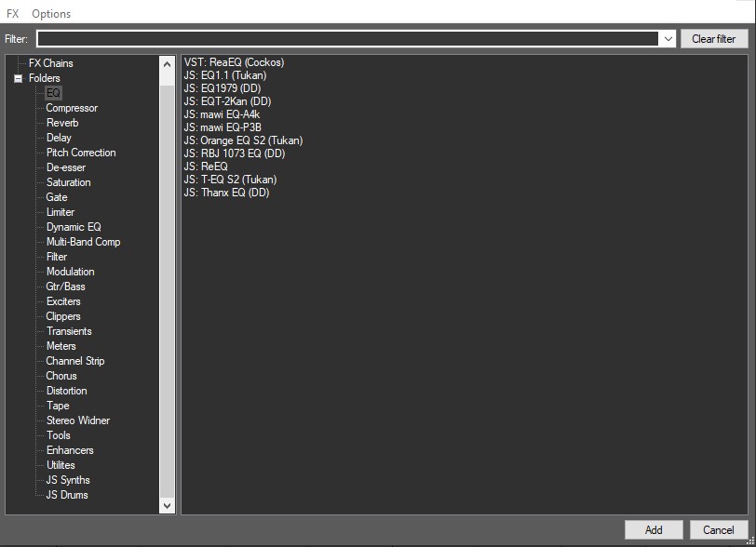Select the Pitch Correction folder

click(81, 153)
